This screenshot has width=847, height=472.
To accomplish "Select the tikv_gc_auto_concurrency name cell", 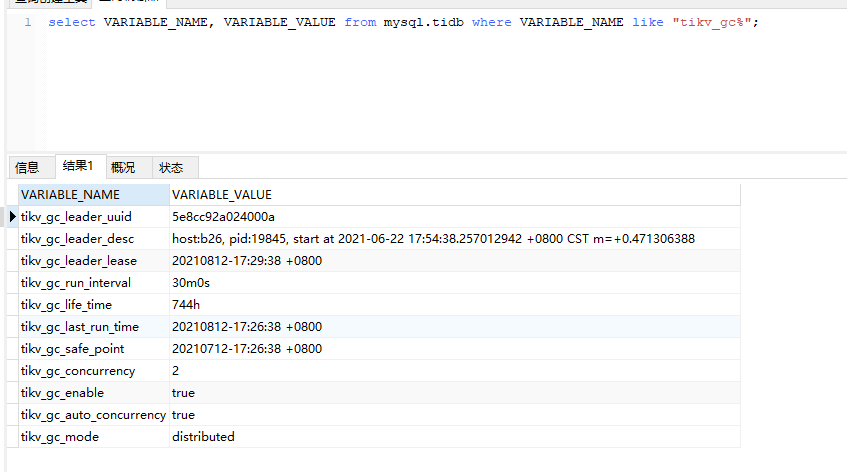I will coord(93,415).
